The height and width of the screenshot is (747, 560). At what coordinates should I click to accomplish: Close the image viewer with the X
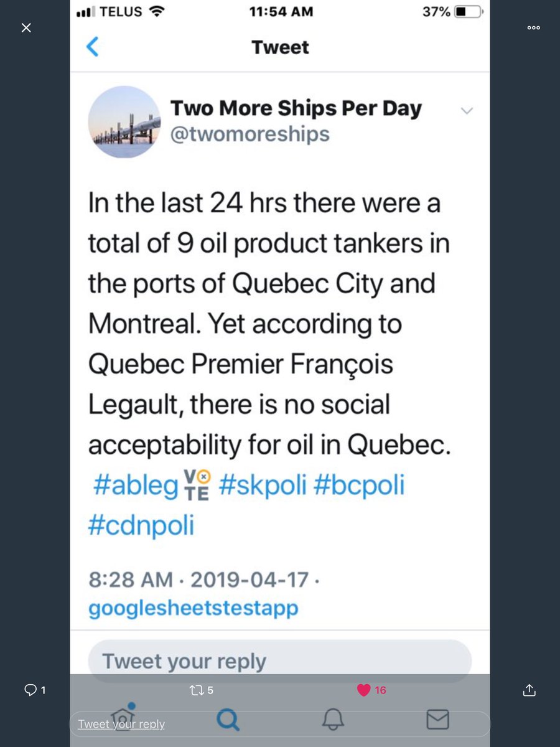(26, 28)
